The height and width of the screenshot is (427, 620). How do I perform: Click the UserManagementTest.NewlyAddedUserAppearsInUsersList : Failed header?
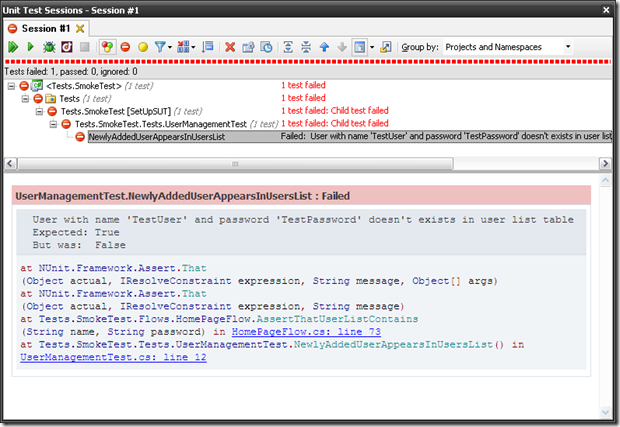tap(301, 196)
